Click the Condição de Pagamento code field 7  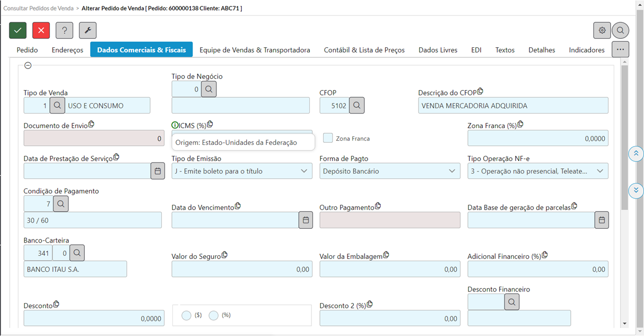[38, 203]
